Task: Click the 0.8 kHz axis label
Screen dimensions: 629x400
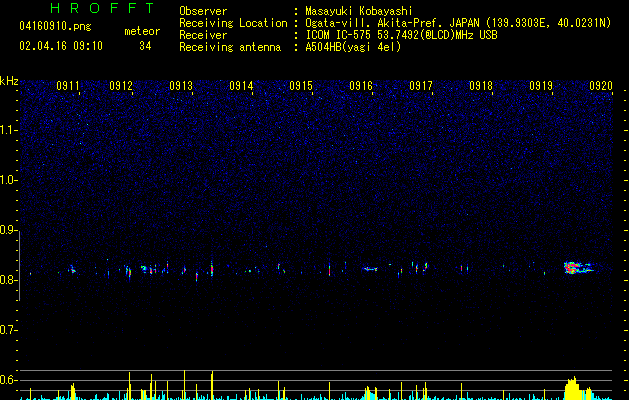Action: click(8, 280)
